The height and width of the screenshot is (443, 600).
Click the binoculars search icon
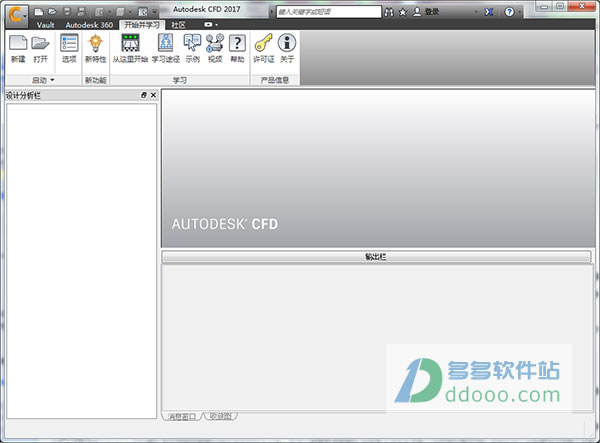(389, 12)
